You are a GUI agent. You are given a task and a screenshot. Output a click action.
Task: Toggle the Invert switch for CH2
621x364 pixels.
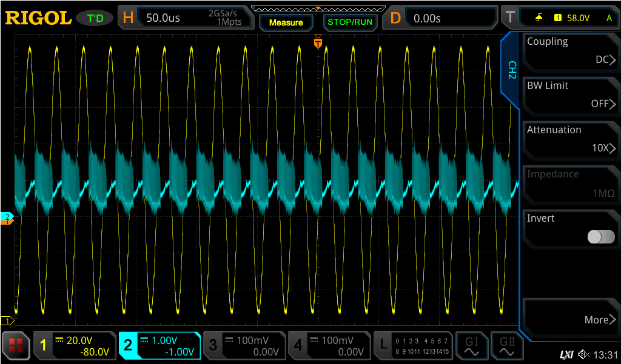[600, 237]
